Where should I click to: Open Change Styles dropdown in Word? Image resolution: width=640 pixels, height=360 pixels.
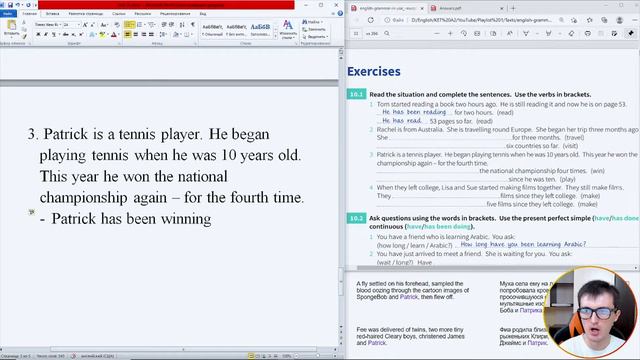(288, 30)
